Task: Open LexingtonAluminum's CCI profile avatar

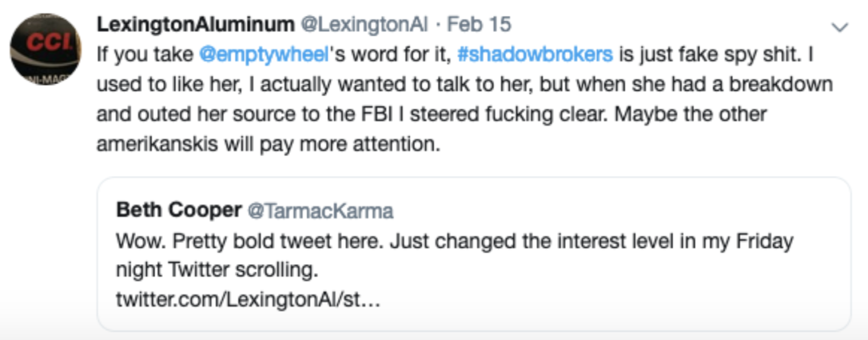Action: (45, 49)
